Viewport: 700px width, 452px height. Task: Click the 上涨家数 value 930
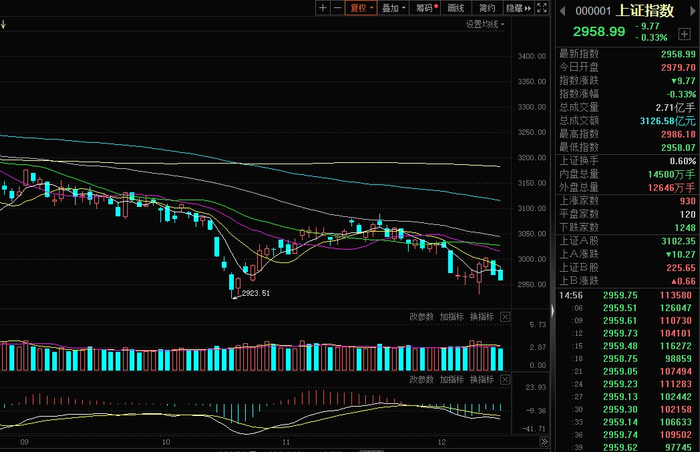click(x=688, y=201)
